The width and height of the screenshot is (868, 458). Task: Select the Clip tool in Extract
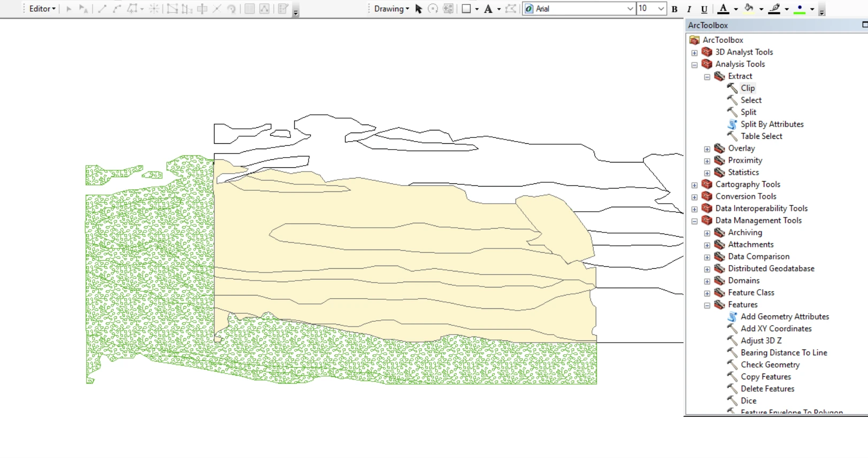pos(747,88)
